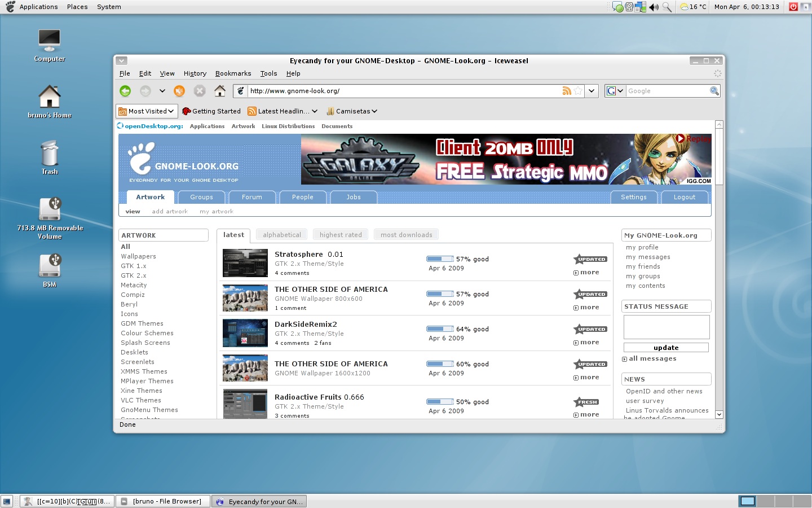This screenshot has width=812, height=508.
Task: Click into the status message text box
Action: pyautogui.click(x=666, y=327)
